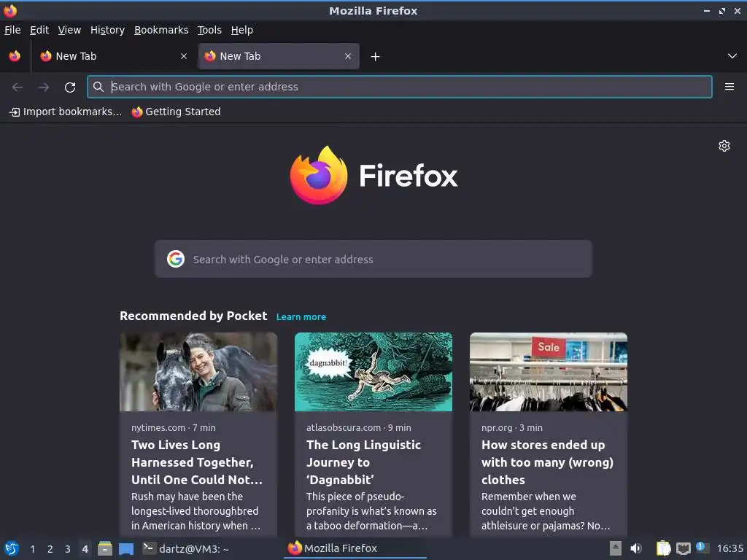Open 'Two Lives Long Harnessed Together' article
This screenshot has width=747, height=560.
pos(197,462)
